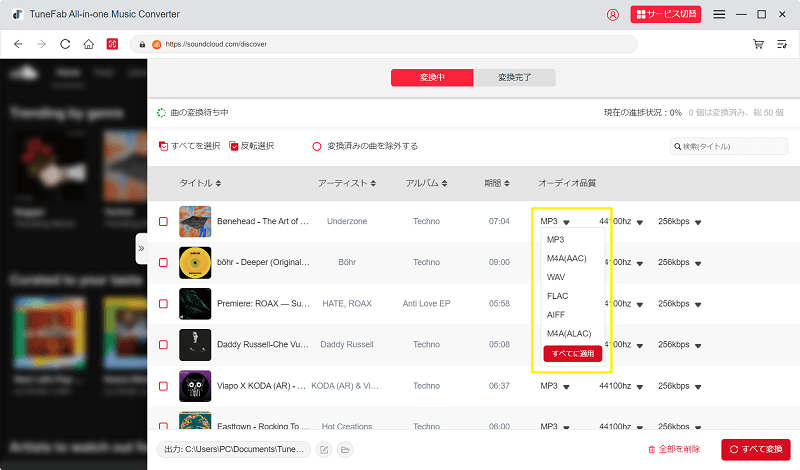Click the Daddy Russell track thumbnail
This screenshot has height=470, width=800.
pyautogui.click(x=195, y=344)
